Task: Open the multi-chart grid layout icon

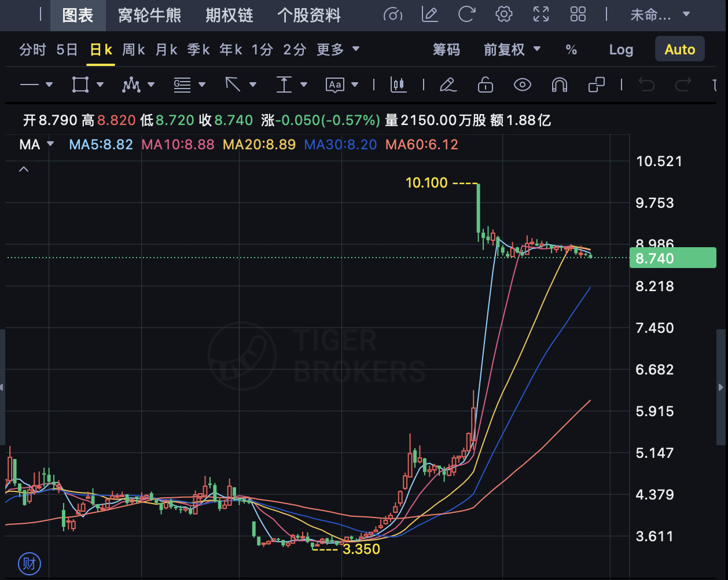Action: pos(578,14)
